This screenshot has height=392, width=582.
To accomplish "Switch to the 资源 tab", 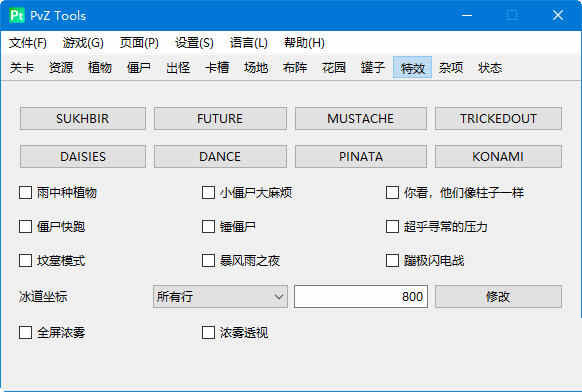I will pyautogui.click(x=61, y=68).
